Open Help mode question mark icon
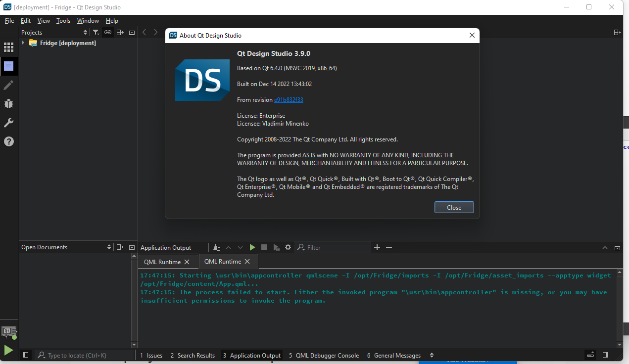This screenshot has height=364, width=629. (8, 141)
